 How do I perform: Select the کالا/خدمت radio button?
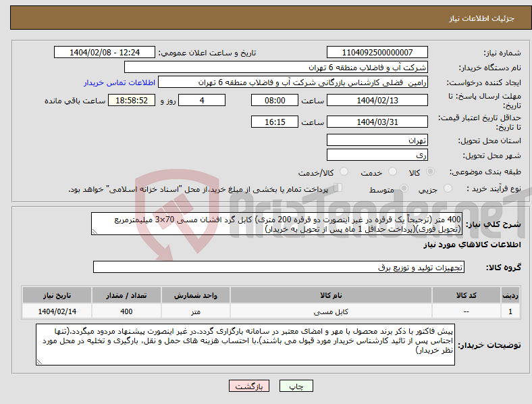pos(344,172)
